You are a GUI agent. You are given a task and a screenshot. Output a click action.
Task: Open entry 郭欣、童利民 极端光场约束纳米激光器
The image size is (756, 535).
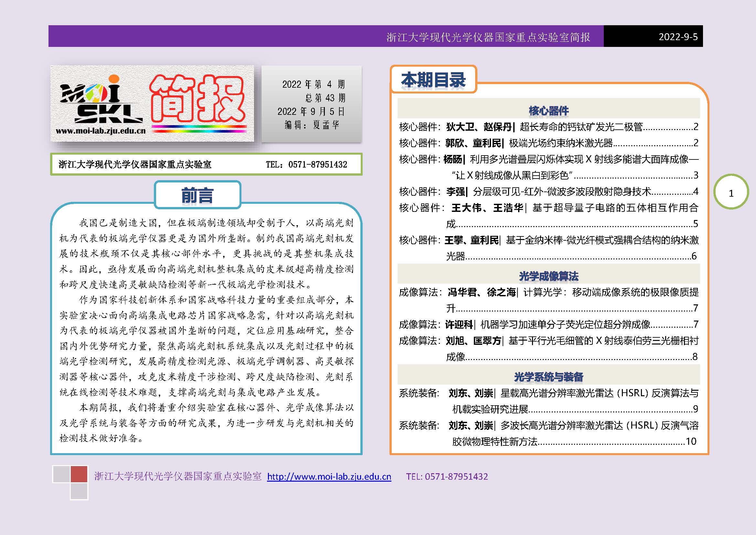click(548, 143)
